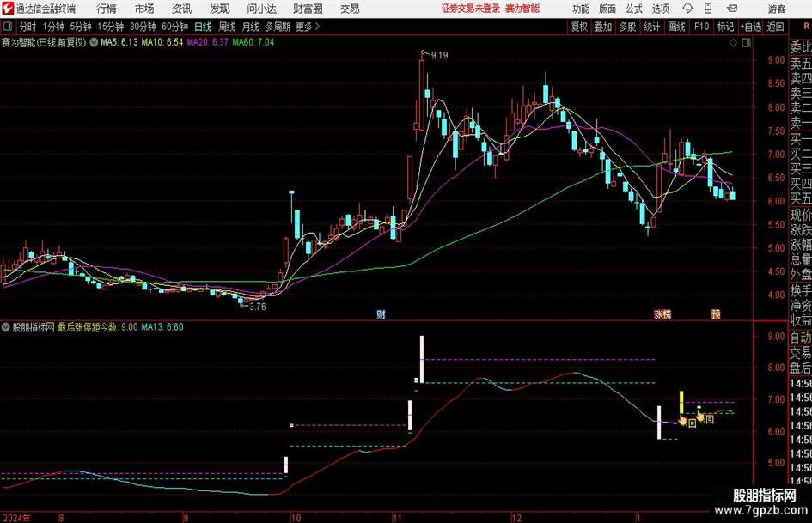Click the red 赛为智能 title text
812x523 pixels.
click(x=522, y=9)
